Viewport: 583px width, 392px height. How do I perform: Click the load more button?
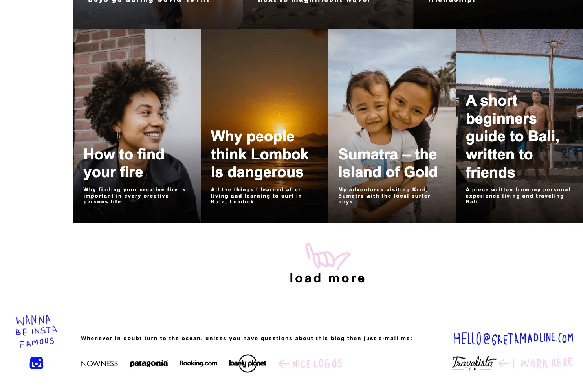[328, 278]
